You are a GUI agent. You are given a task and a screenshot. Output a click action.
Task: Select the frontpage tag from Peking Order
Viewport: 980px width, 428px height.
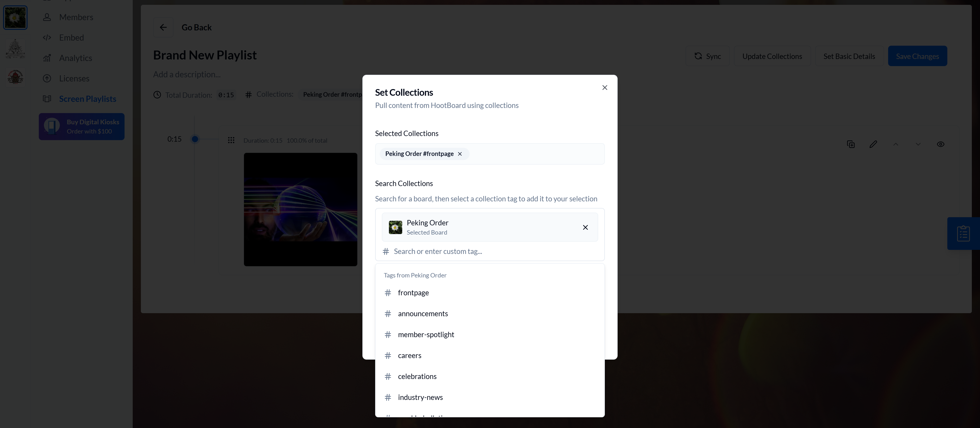(x=413, y=292)
